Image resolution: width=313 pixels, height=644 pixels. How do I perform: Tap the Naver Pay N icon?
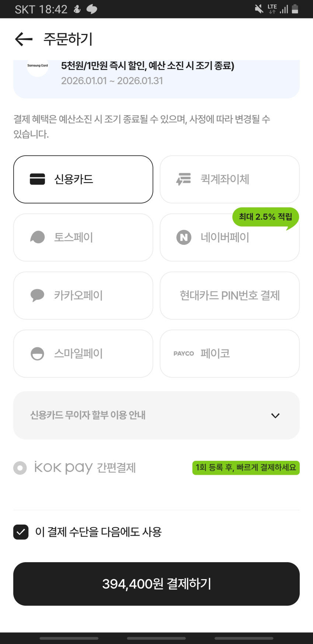(184, 237)
